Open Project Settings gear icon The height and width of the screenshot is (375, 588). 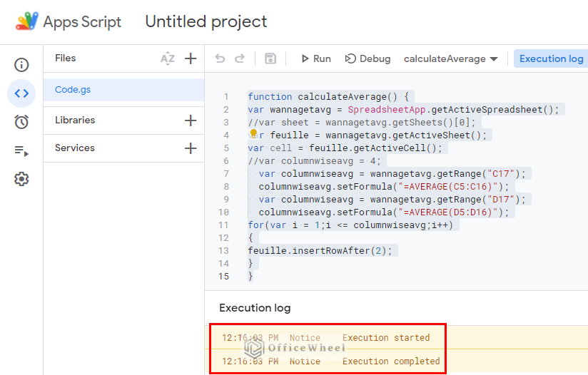coord(21,179)
